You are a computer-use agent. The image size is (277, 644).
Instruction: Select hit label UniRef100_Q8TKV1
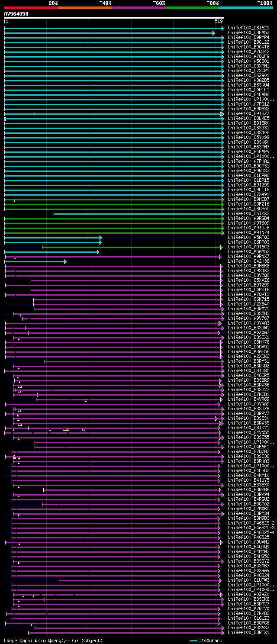[x=248, y=428]
